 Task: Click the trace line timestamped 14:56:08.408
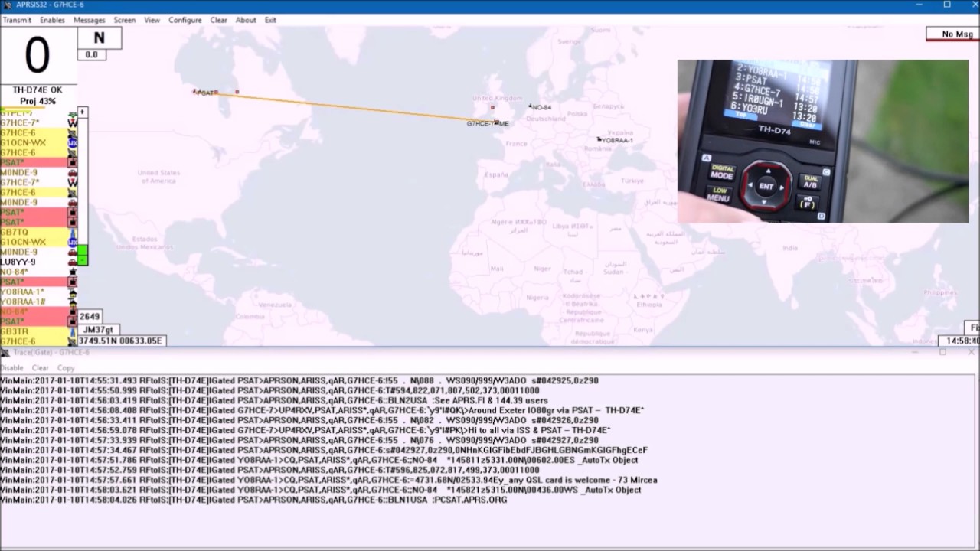(x=322, y=410)
